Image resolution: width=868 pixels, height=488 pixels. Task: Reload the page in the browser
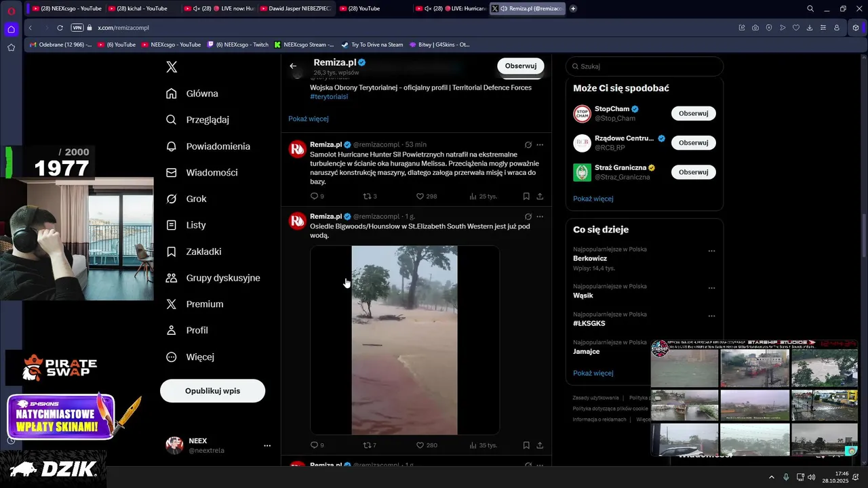(x=60, y=28)
